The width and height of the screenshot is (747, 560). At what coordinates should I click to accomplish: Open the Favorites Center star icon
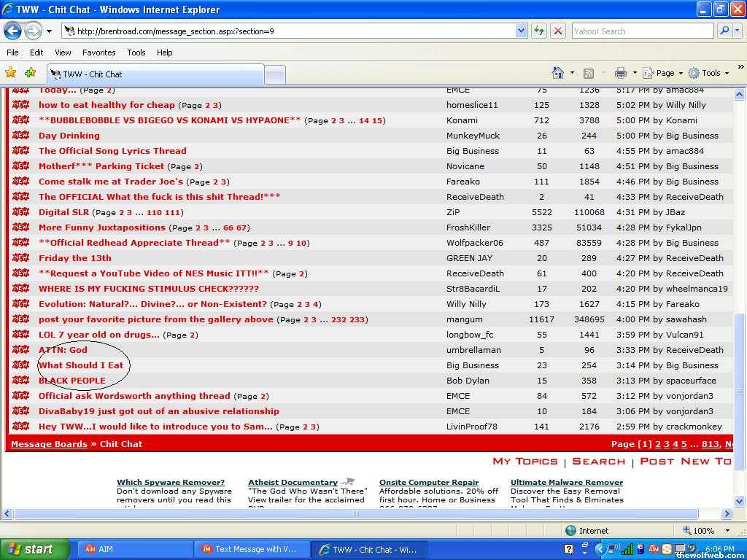click(x=10, y=73)
